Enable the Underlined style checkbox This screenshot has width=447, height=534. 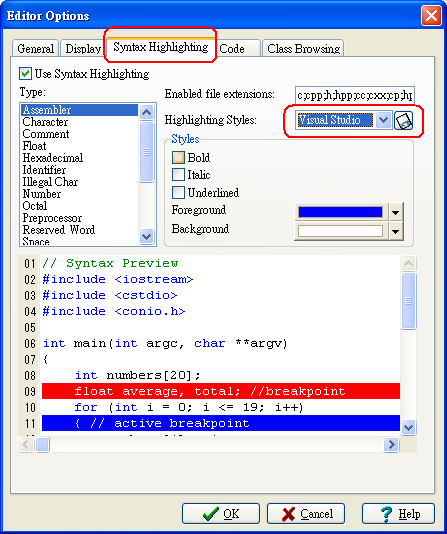(x=178, y=192)
